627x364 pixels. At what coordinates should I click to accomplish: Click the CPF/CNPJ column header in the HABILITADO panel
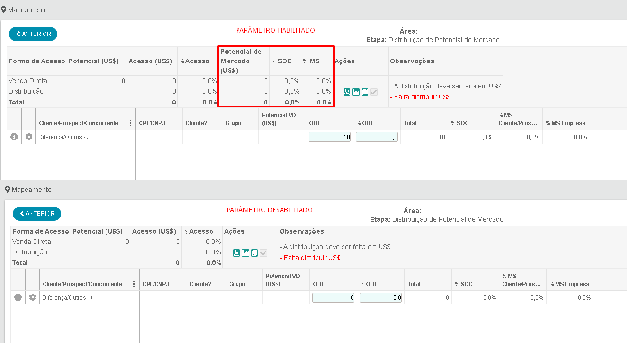[x=152, y=123]
